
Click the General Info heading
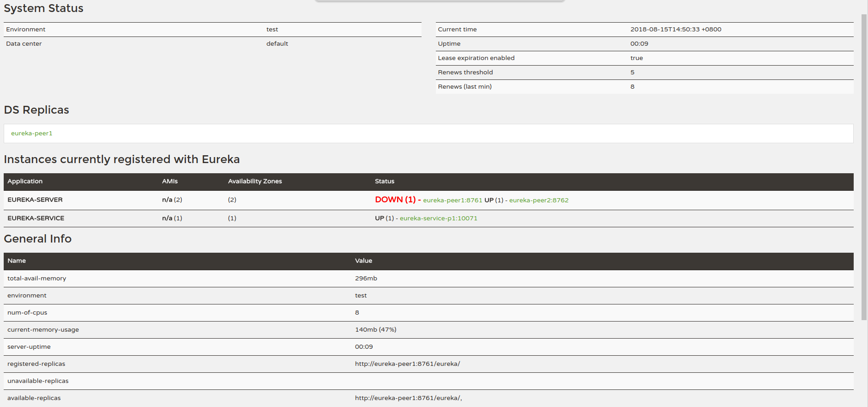[38, 238]
